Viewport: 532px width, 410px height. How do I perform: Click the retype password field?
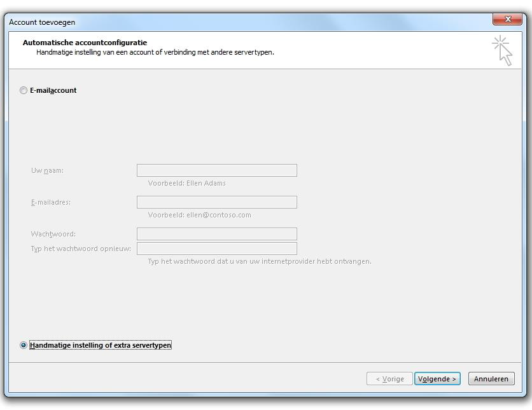(x=216, y=249)
